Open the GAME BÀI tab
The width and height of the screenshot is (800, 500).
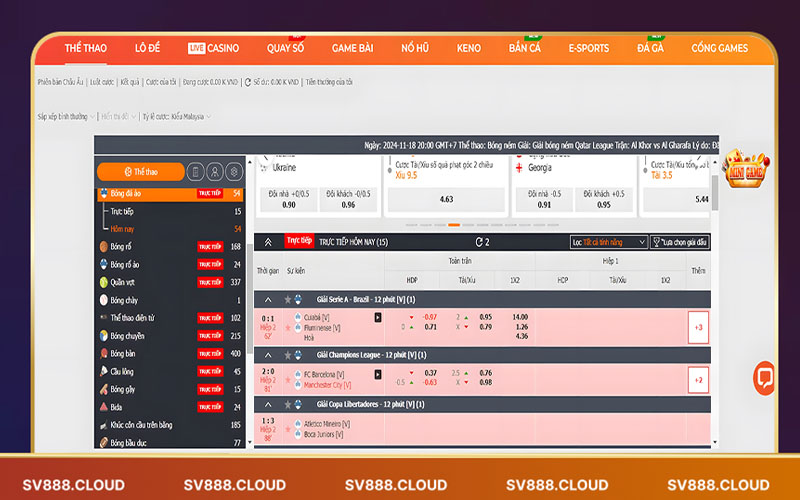coord(353,48)
